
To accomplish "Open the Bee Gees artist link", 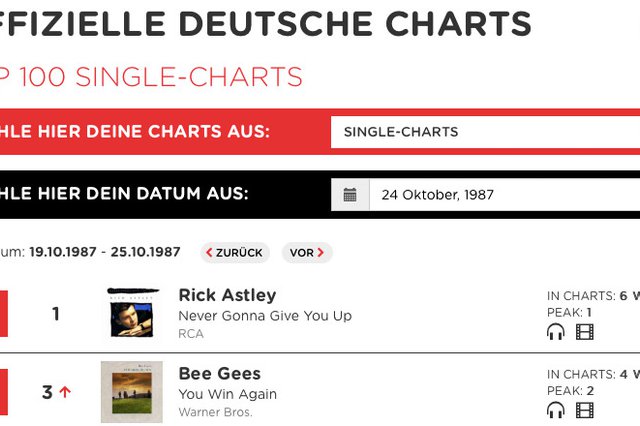I will coord(220,373).
